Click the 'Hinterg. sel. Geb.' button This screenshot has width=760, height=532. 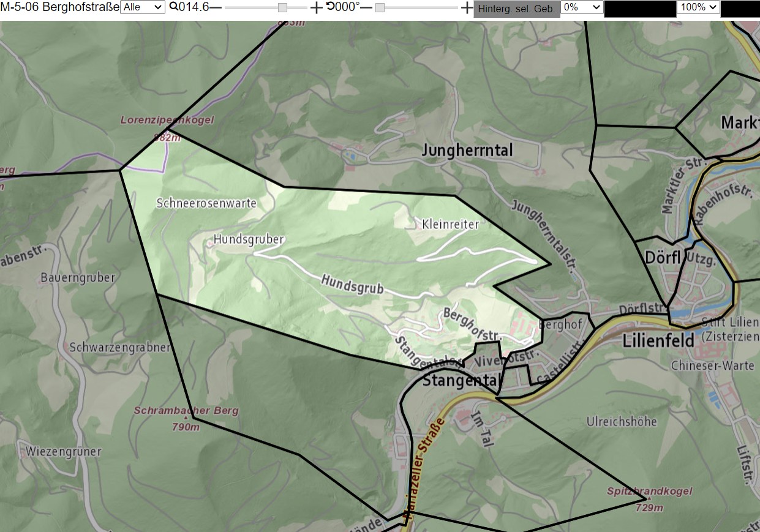[x=517, y=9]
